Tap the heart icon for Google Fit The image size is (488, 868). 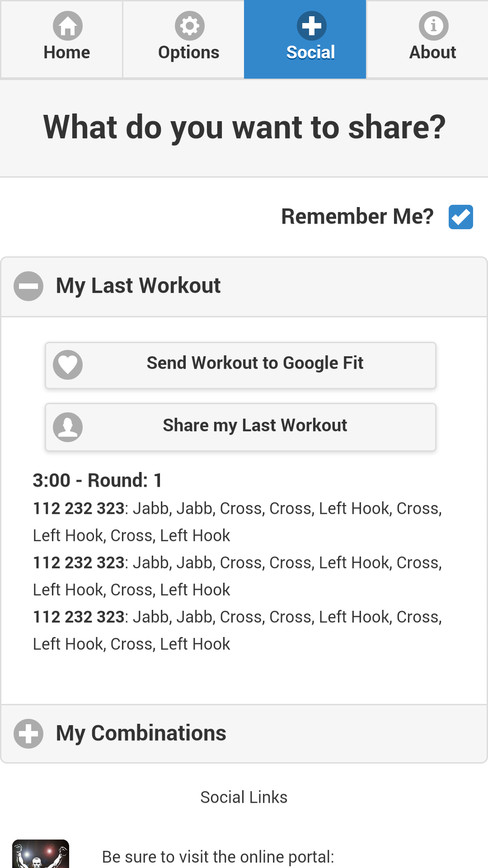click(68, 365)
